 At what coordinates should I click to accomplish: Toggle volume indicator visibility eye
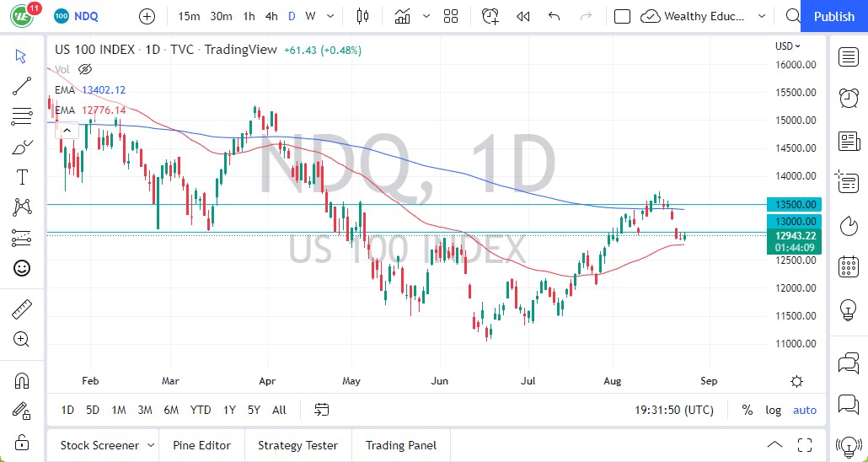point(85,69)
